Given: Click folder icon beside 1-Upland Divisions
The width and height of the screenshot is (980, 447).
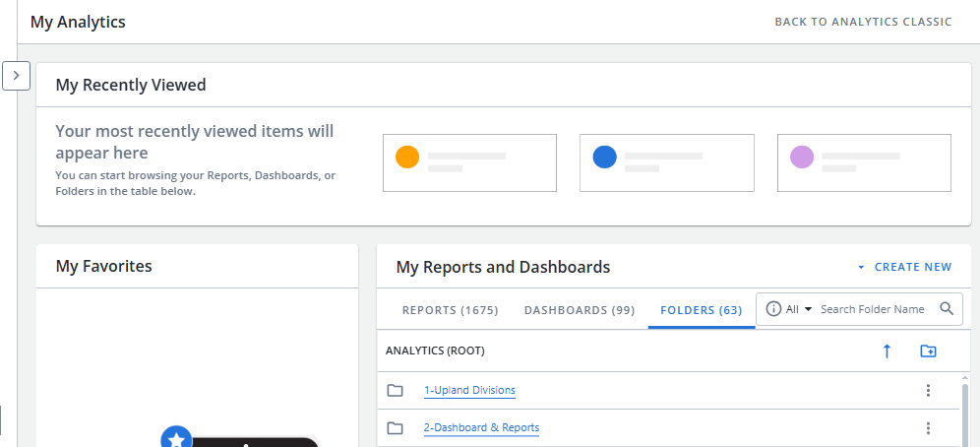Looking at the screenshot, I should [395, 391].
